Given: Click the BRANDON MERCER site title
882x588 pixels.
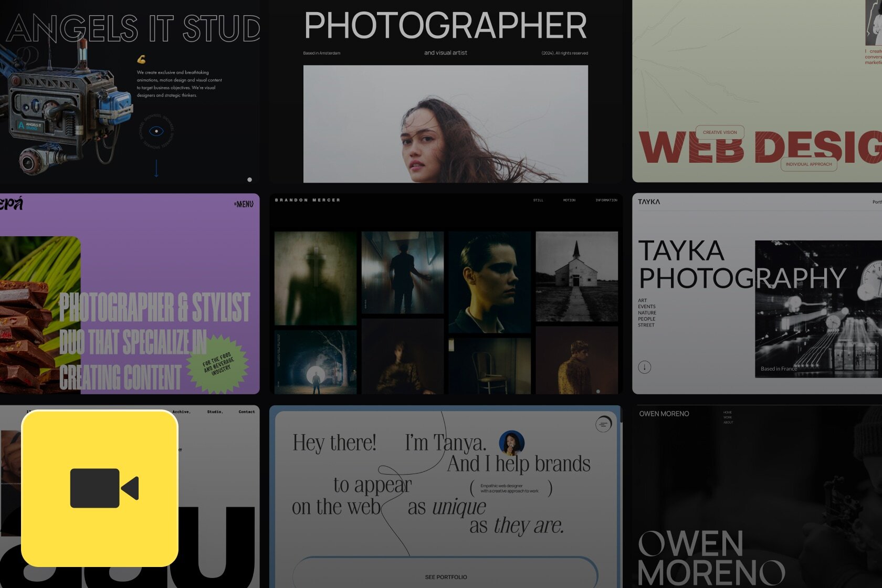Looking at the screenshot, I should pos(308,200).
